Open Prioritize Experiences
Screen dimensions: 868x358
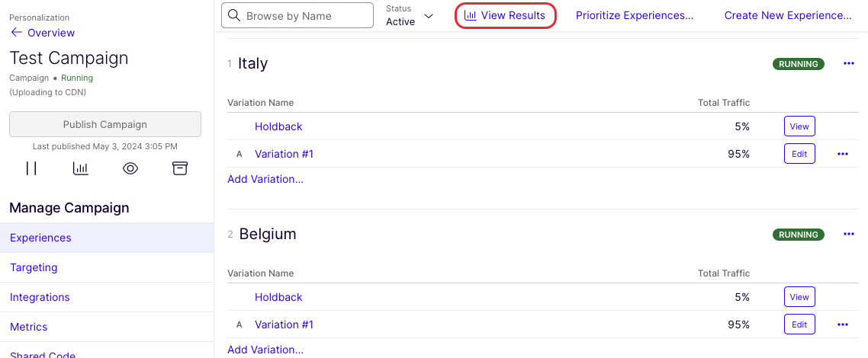[x=635, y=15]
